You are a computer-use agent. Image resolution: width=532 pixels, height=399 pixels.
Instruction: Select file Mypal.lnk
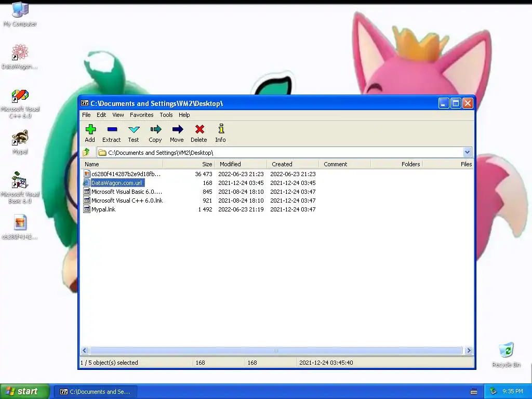point(103,209)
